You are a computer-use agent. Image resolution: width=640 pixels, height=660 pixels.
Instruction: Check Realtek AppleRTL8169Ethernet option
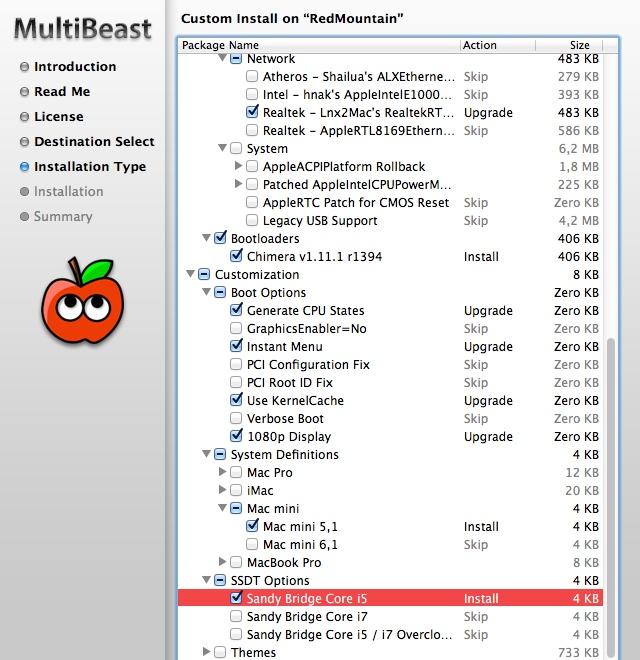(x=252, y=130)
